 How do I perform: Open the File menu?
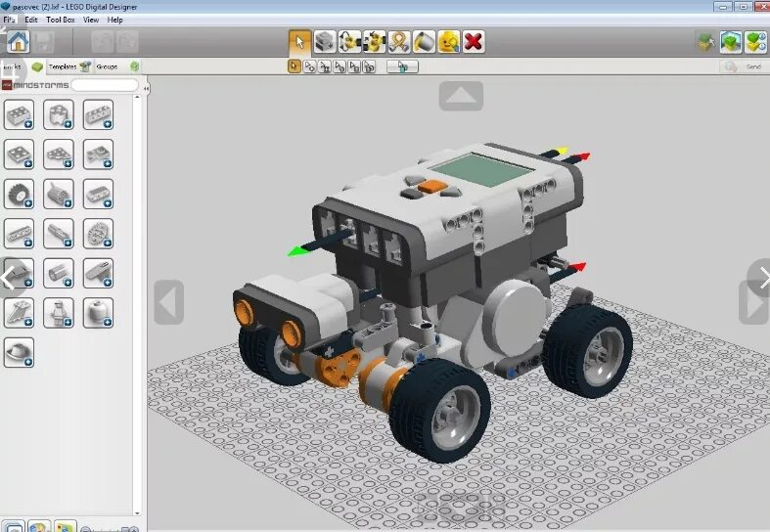[9, 20]
